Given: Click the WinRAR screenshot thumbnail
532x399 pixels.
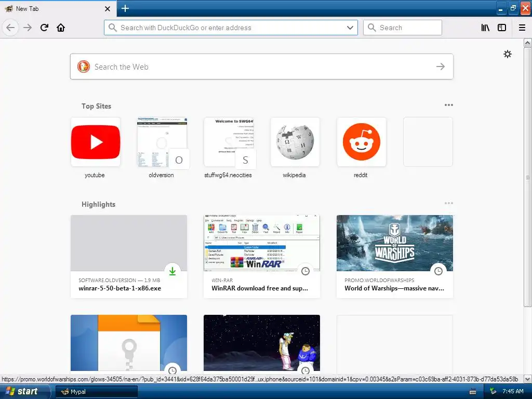Looking at the screenshot, I should [262, 243].
